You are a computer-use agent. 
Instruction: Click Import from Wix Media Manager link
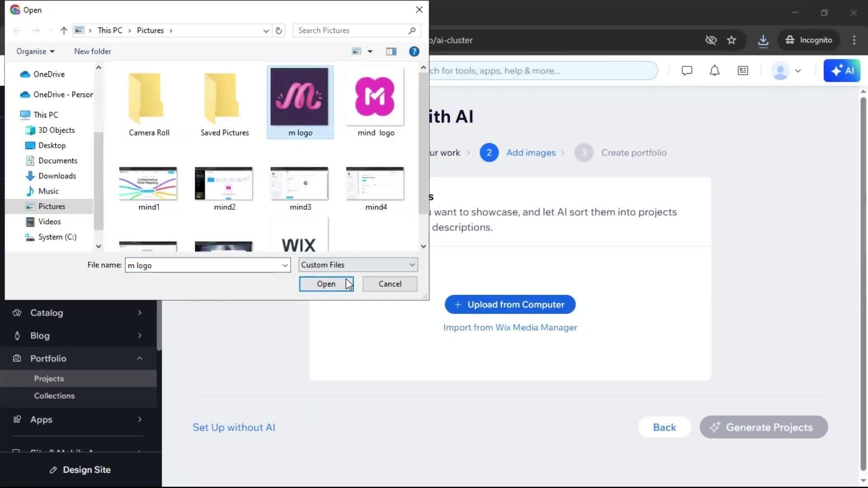point(510,328)
